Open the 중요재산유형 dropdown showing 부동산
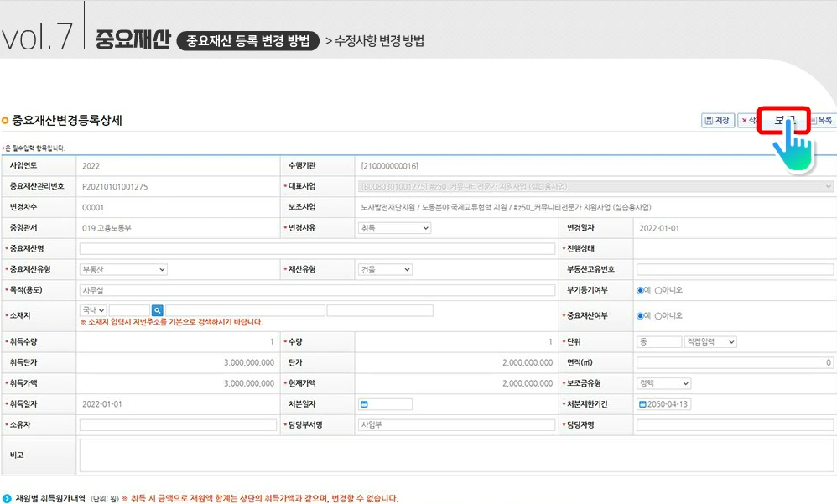 pyautogui.click(x=123, y=270)
